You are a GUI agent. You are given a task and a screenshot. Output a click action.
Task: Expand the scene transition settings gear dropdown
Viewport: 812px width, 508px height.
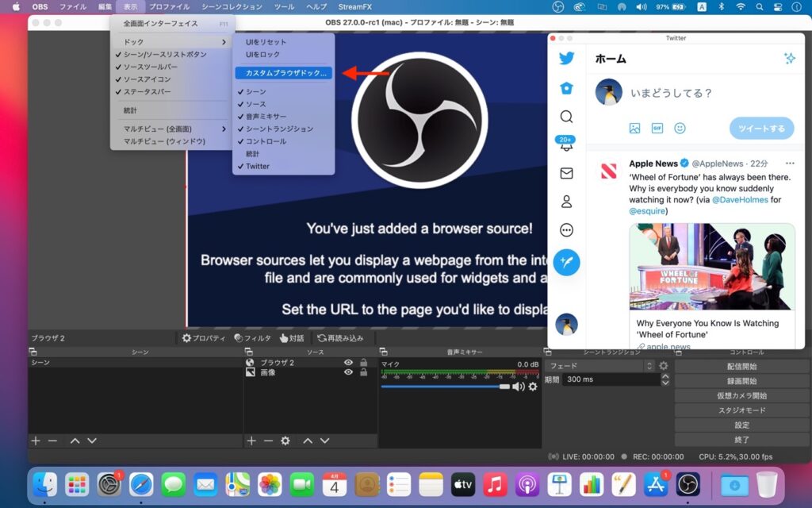pos(664,364)
